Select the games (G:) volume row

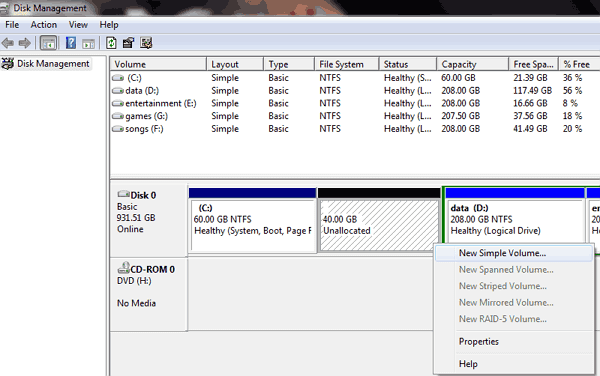tap(355, 116)
